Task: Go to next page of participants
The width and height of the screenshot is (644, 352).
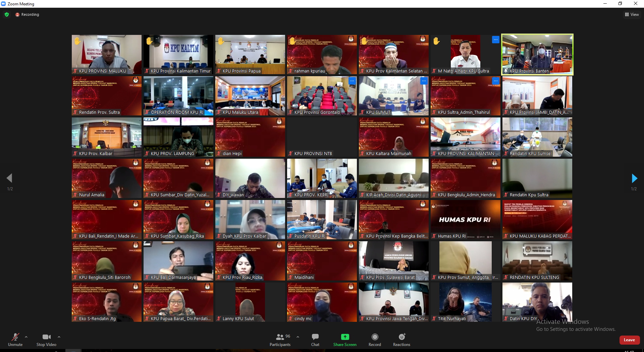Action: pyautogui.click(x=634, y=178)
